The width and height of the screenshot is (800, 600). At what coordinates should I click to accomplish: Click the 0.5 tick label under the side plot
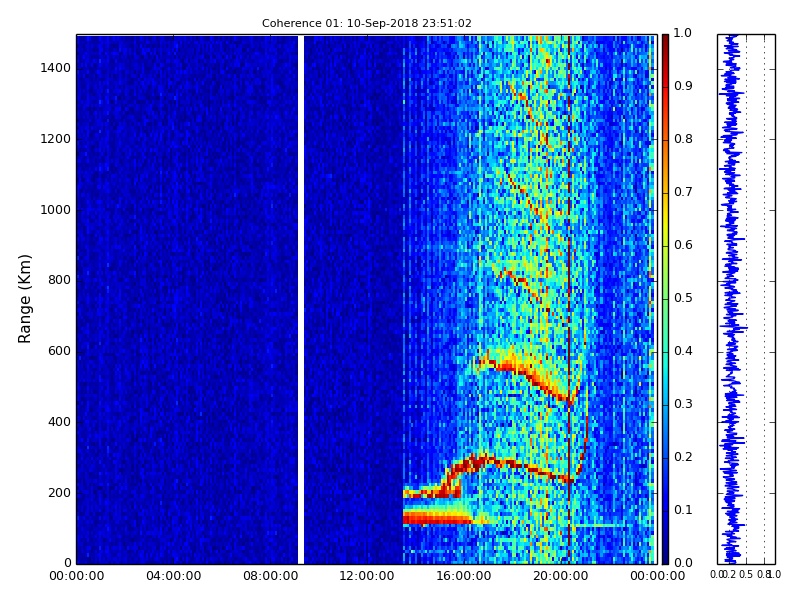(x=746, y=574)
